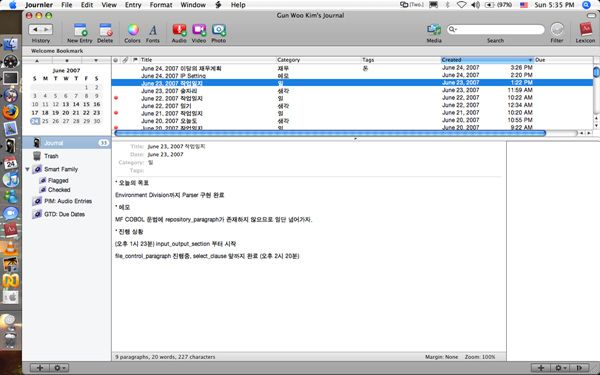Sort entries by Title column header
Viewport: 600px width, 375px height.
point(208,60)
